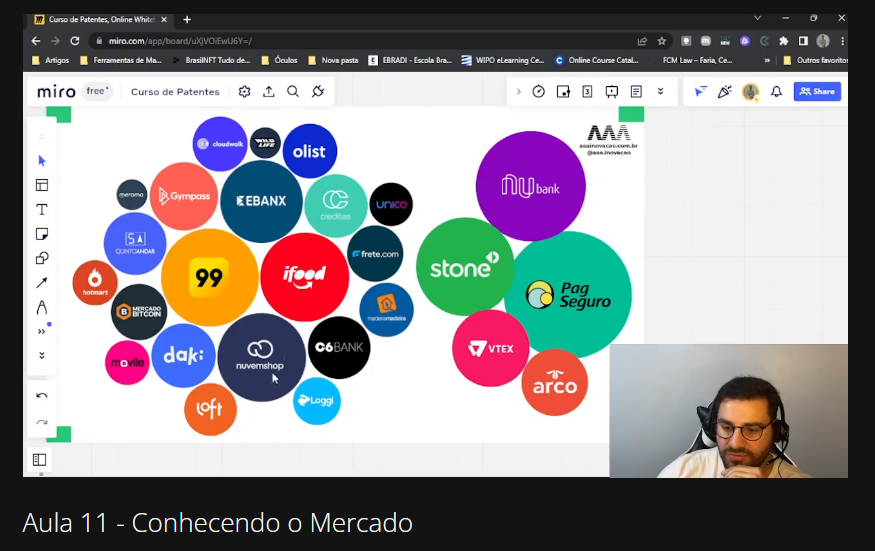This screenshot has width=875, height=551.
Task: Select the connection line arrow tool
Action: pos(42,282)
